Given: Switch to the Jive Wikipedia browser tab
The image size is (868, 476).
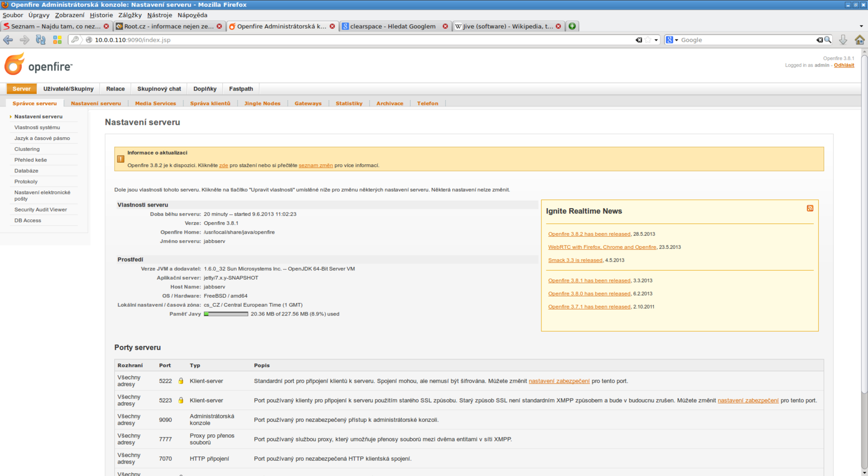Looking at the screenshot, I should [508, 26].
